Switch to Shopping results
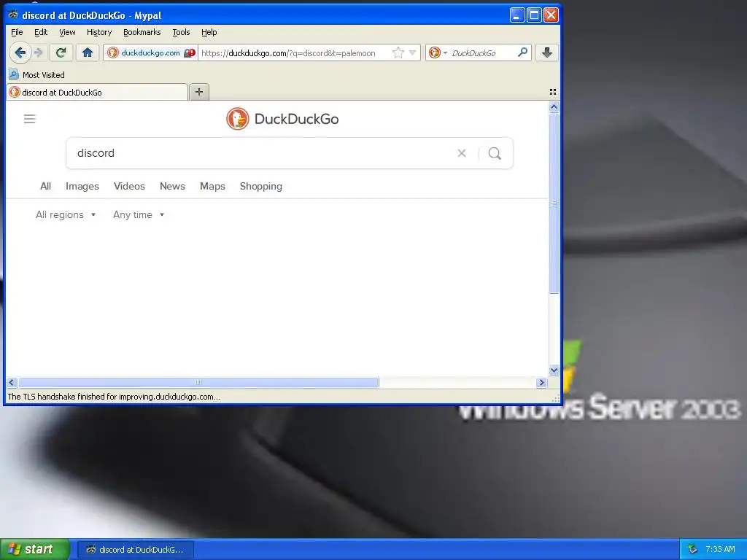 [x=261, y=186]
